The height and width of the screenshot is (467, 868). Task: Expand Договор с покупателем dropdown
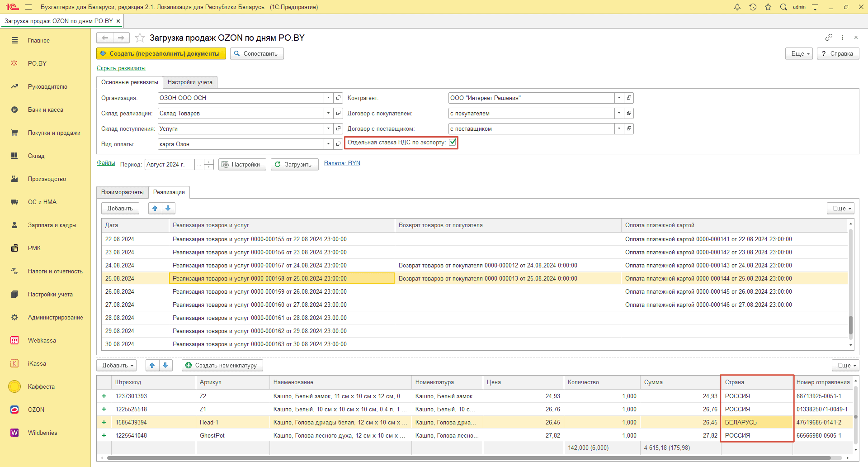click(x=619, y=113)
